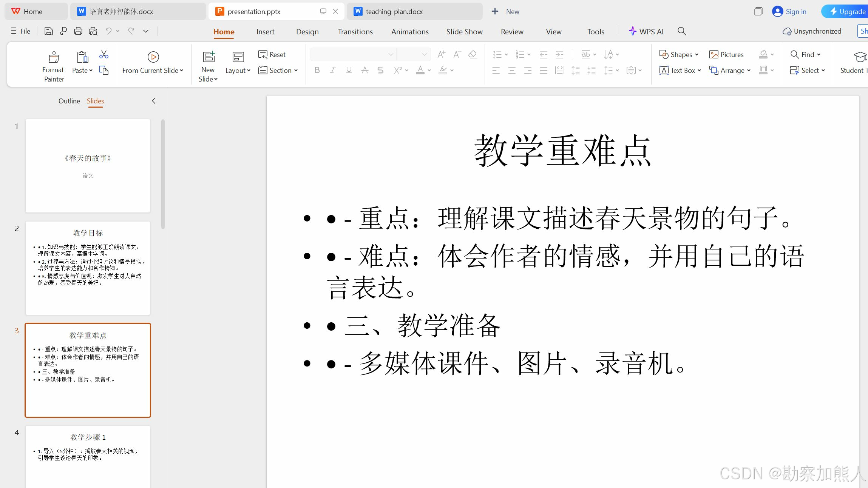Viewport: 868px width, 488px height.
Task: Click the Clear Formatting eraser icon
Action: [472, 55]
